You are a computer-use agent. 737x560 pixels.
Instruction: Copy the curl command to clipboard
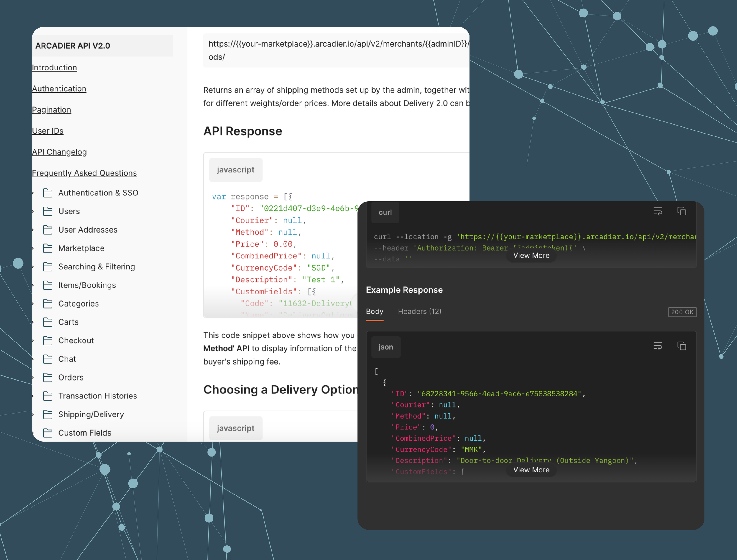click(682, 211)
